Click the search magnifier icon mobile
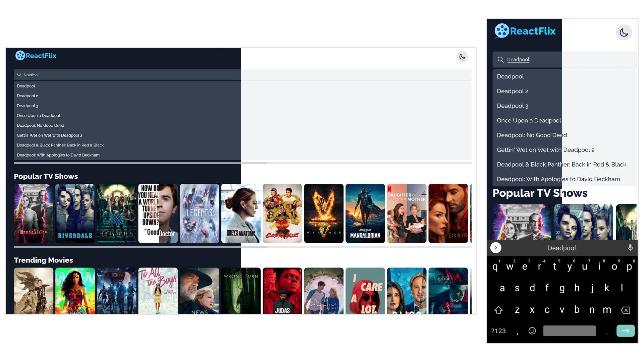This screenshot has height=362, width=644. pos(501,59)
